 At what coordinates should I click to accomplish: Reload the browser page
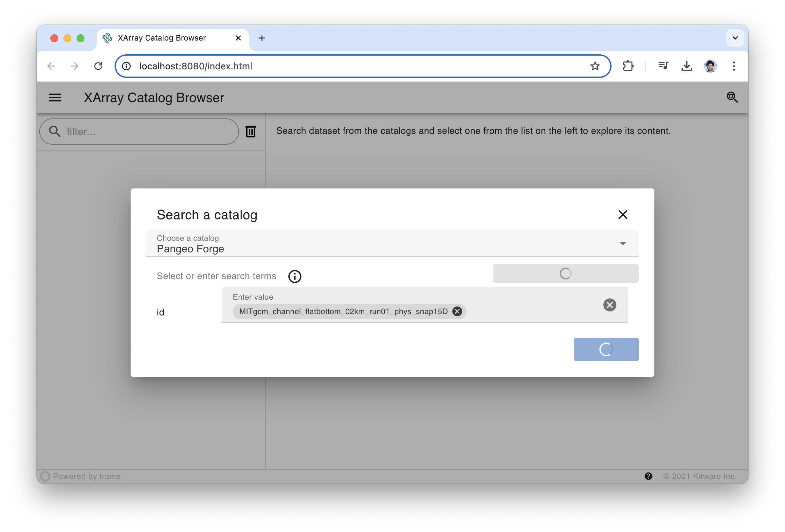pyautogui.click(x=98, y=66)
